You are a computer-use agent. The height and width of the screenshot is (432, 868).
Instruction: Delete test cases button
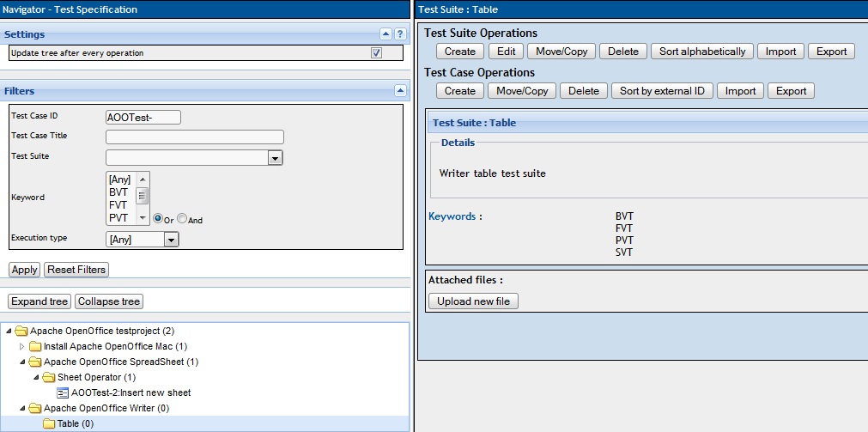pos(584,91)
